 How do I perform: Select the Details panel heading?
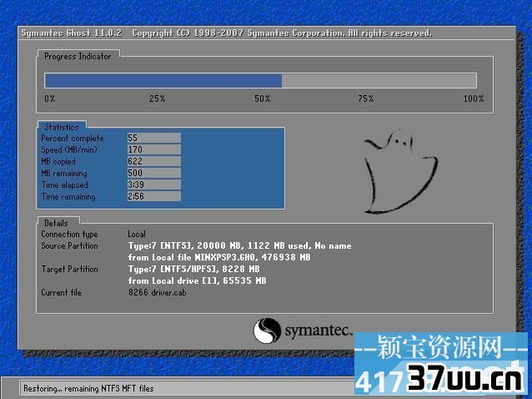point(56,223)
